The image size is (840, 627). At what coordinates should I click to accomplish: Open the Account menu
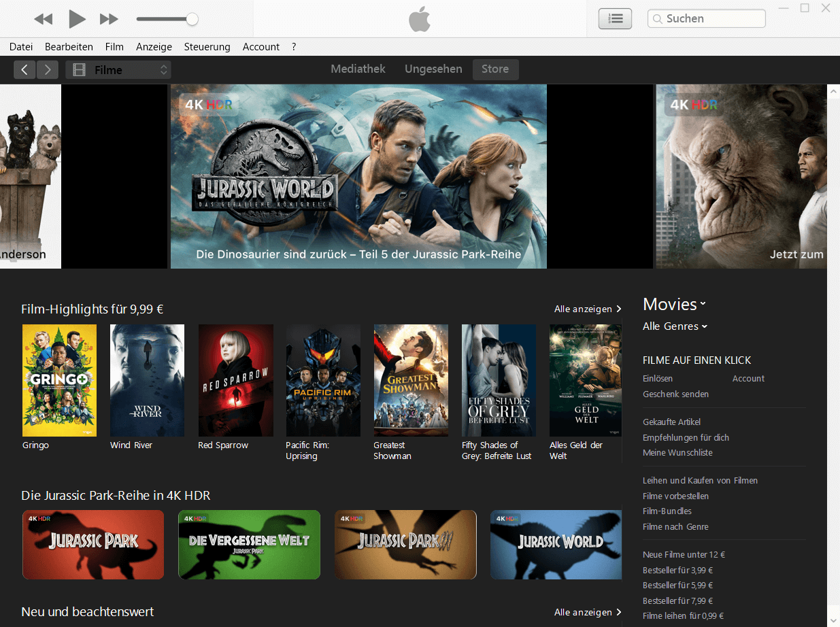click(x=261, y=47)
